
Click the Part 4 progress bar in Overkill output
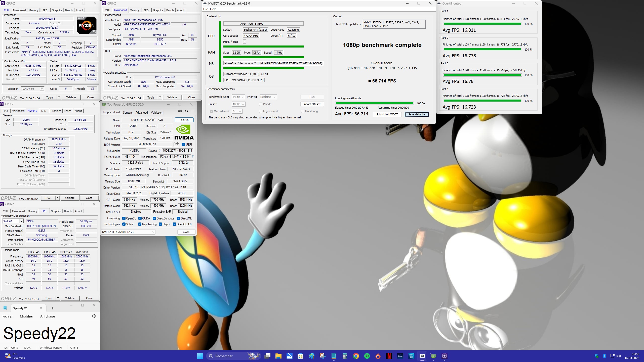point(482,101)
